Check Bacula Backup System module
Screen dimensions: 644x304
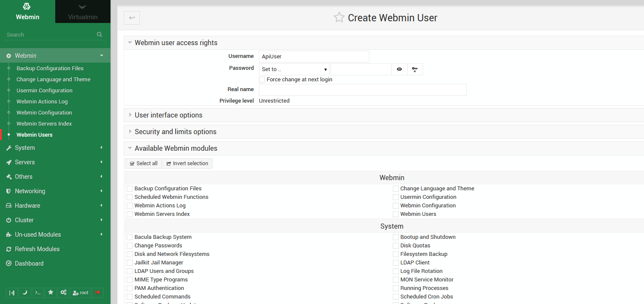click(x=130, y=237)
